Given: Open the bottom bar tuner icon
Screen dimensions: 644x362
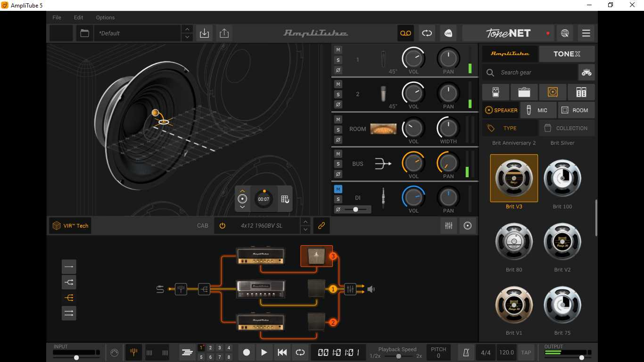Looking at the screenshot, I should (x=133, y=353).
